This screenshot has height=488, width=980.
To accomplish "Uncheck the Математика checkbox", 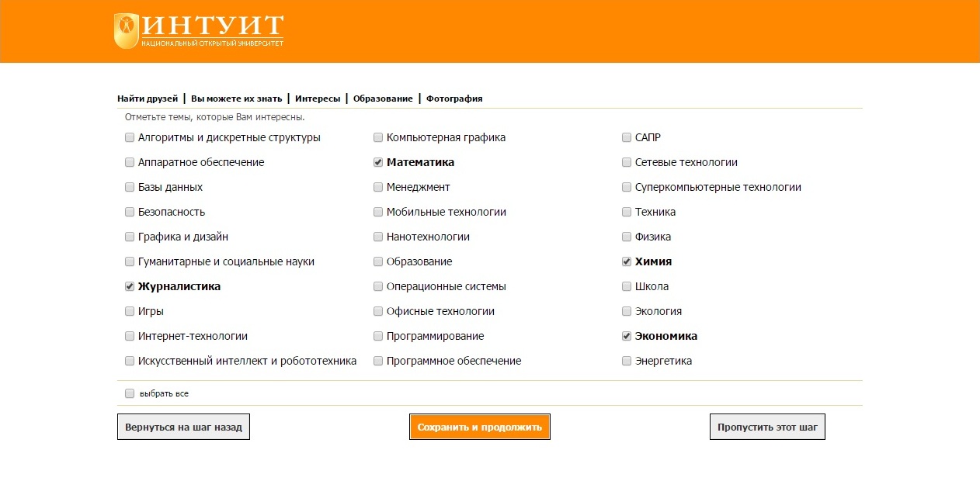I will tap(378, 163).
